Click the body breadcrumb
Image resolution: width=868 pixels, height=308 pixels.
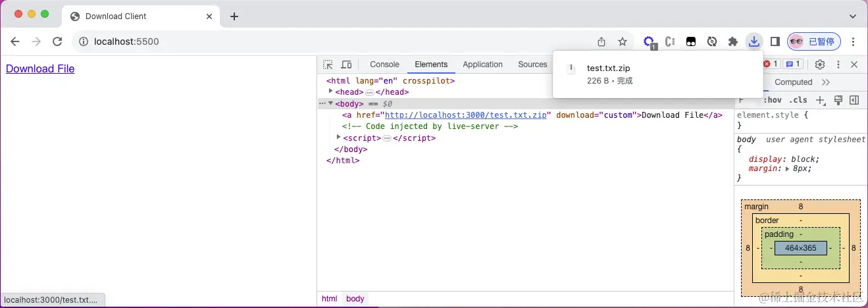tap(355, 299)
